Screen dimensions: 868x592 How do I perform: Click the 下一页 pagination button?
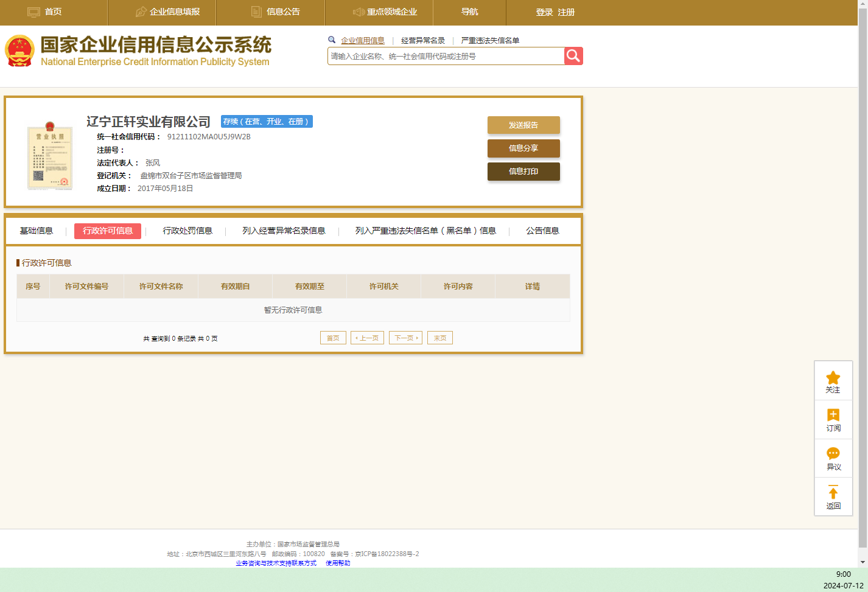click(405, 338)
